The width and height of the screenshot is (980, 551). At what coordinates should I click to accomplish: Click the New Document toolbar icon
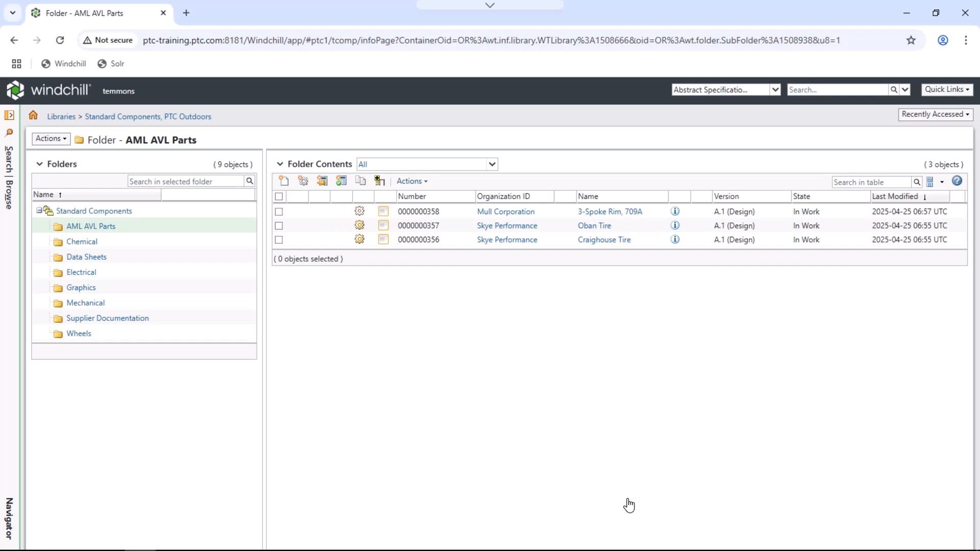coord(284,181)
